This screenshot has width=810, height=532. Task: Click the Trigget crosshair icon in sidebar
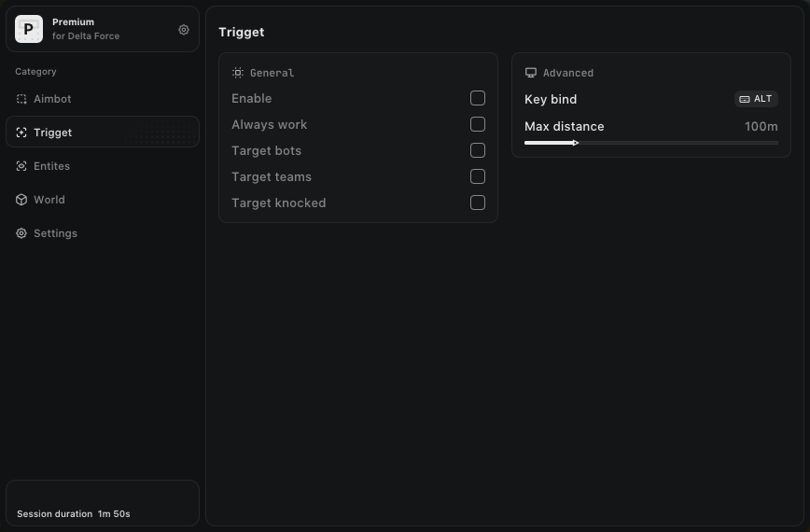coord(21,133)
